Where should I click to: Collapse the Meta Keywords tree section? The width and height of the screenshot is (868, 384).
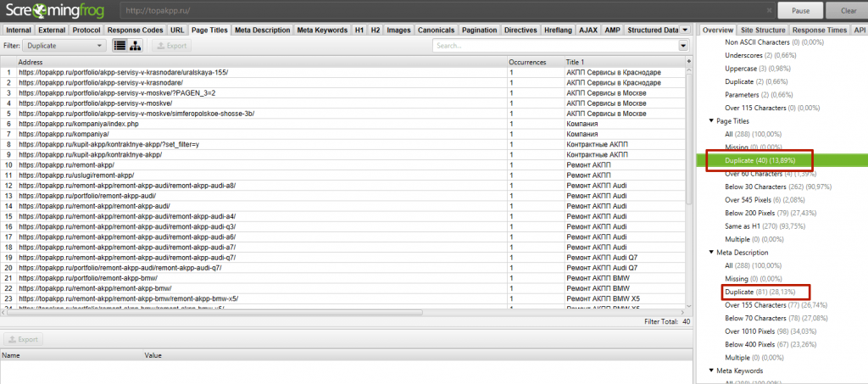click(x=710, y=370)
